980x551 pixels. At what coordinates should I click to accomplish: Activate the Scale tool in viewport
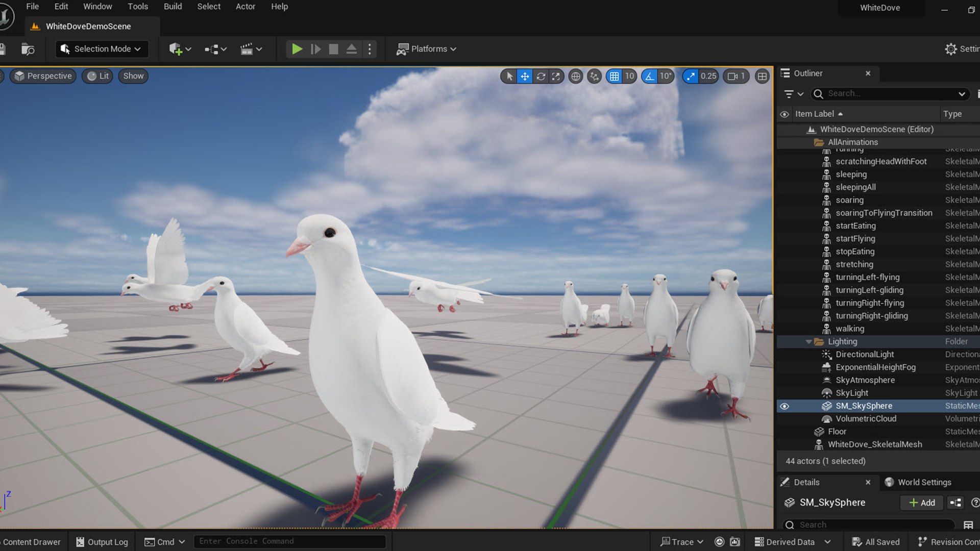pos(556,76)
